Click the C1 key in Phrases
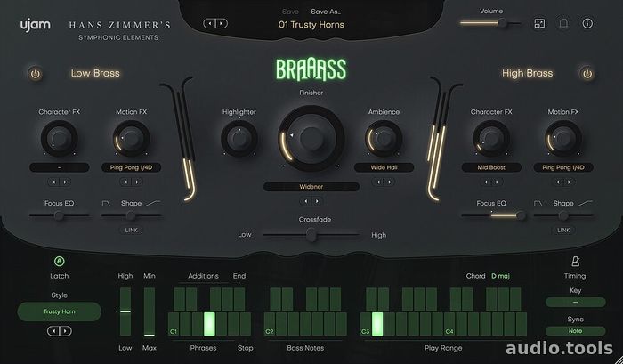This screenshot has height=364, width=623. point(174,324)
